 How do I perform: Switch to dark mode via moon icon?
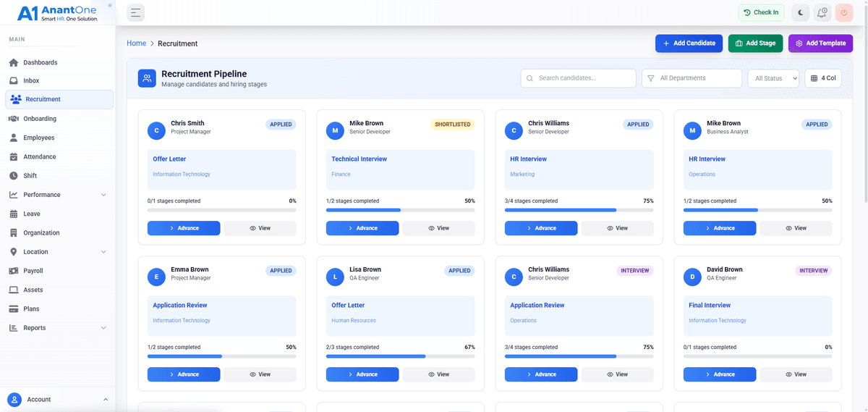tap(800, 12)
